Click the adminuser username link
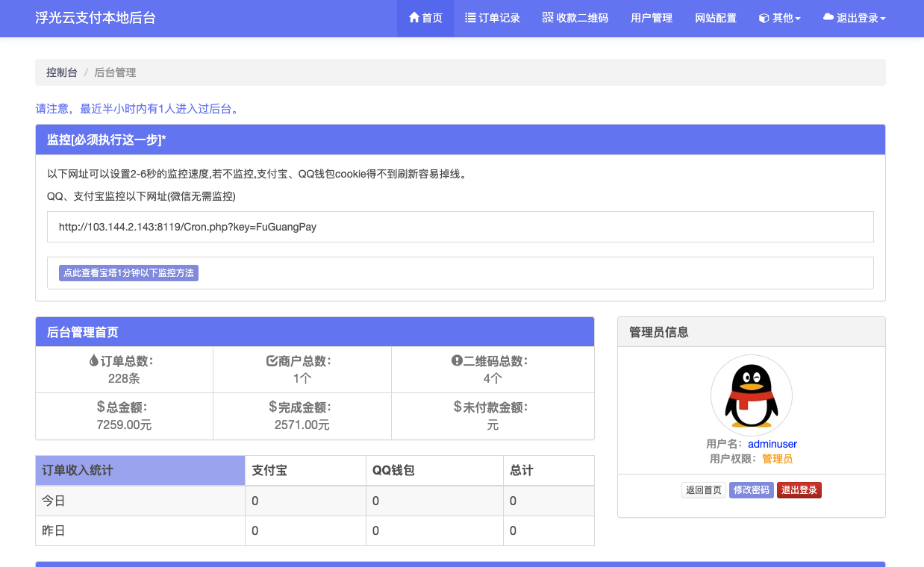 coord(772,444)
